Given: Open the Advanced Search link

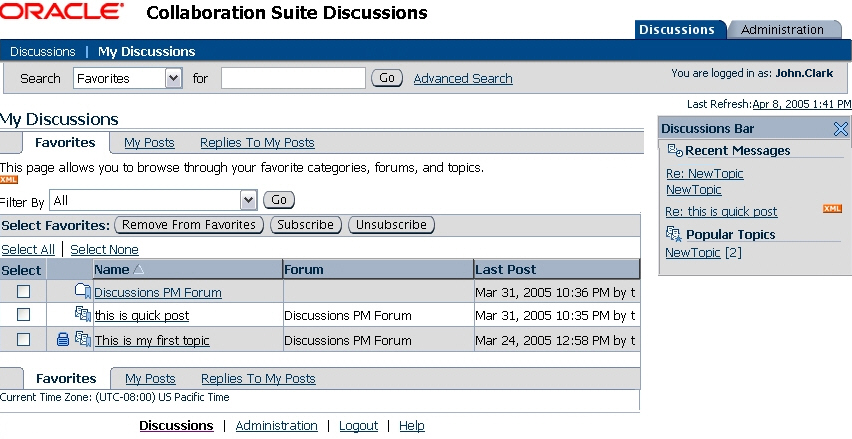Looking at the screenshot, I should (x=463, y=78).
